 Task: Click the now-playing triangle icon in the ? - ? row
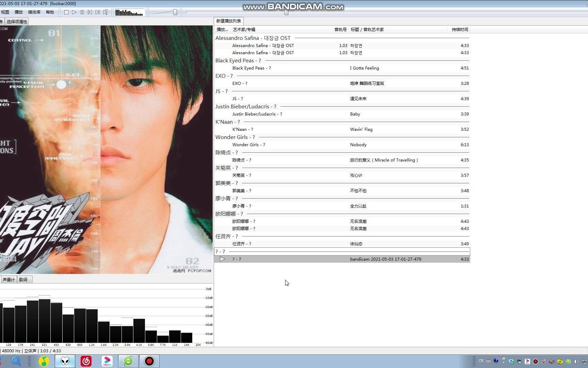pyautogui.click(x=222, y=259)
